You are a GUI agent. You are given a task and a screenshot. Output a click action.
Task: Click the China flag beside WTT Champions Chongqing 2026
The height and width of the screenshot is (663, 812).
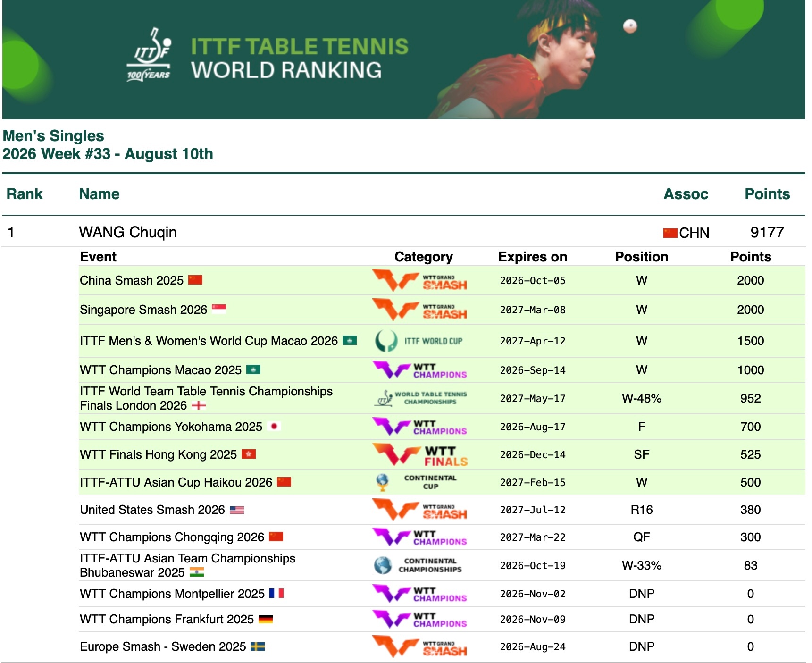click(276, 537)
